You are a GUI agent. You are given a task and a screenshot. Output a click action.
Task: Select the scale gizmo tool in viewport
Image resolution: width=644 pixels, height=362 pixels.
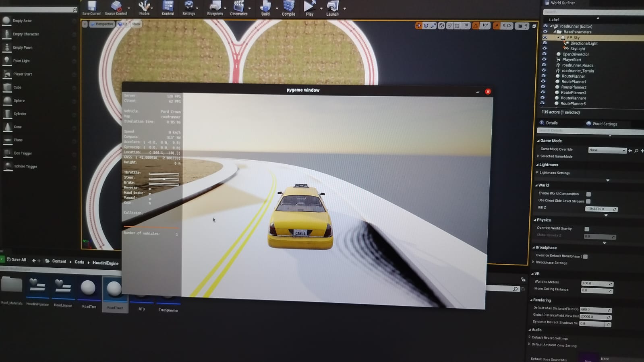coord(433,25)
